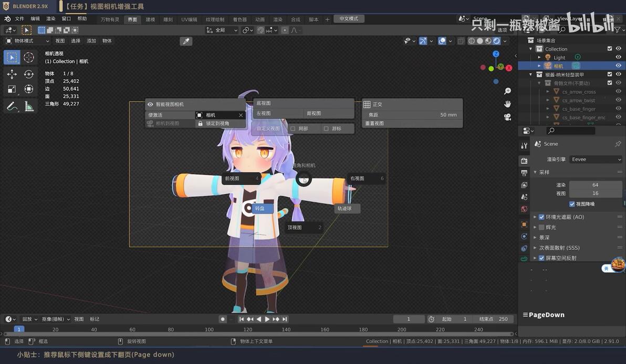Image resolution: width=626 pixels, height=364 pixels.
Task: Select the 3D cursor tool
Action: tap(29, 57)
